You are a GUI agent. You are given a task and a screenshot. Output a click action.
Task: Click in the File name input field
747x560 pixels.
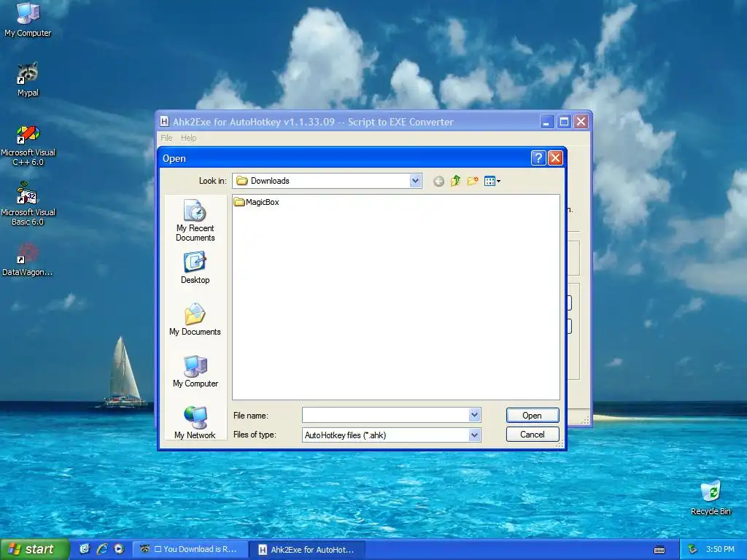pyautogui.click(x=385, y=415)
